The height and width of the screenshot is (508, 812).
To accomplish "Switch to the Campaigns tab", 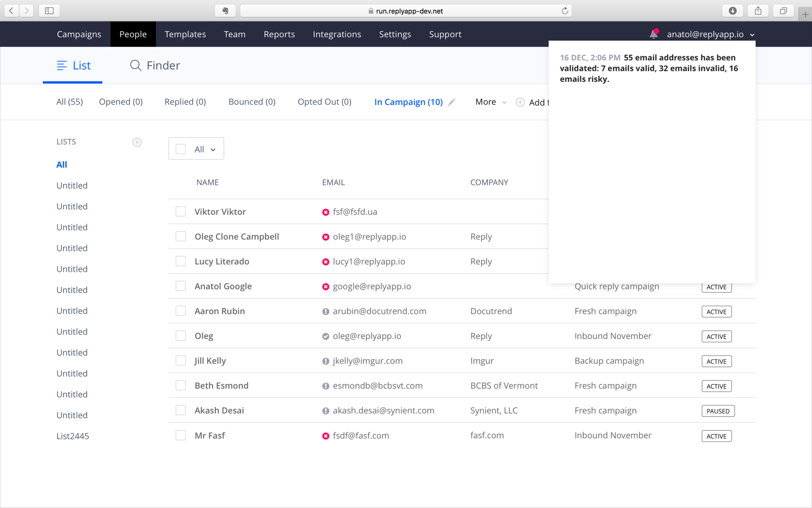I will tap(79, 34).
